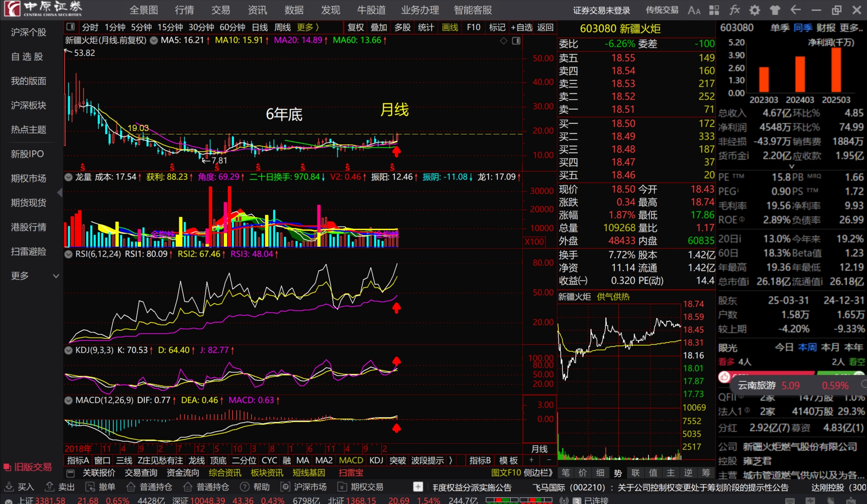
Task: Click 返回 to go back
Action: tap(545, 28)
